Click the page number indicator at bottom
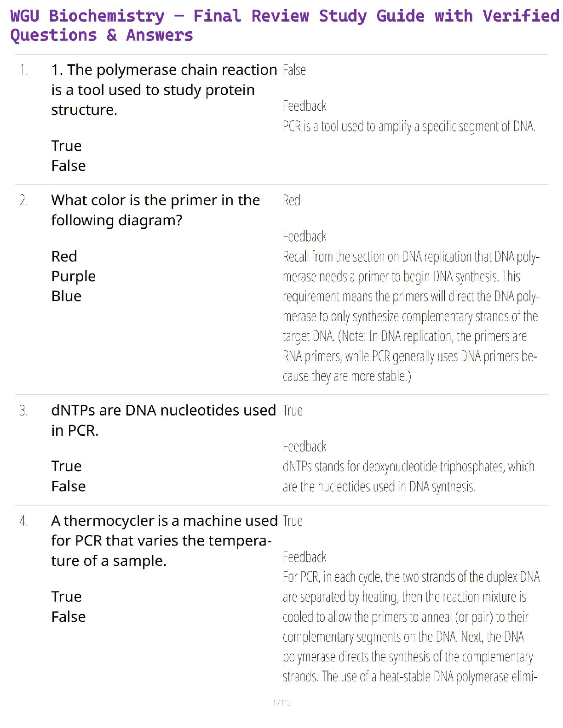This screenshot has width=563, height=728. click(x=281, y=703)
